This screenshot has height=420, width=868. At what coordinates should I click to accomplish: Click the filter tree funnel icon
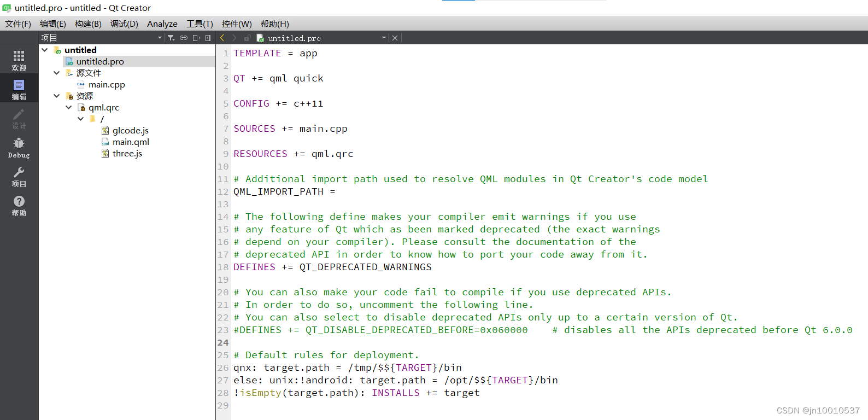coord(171,38)
